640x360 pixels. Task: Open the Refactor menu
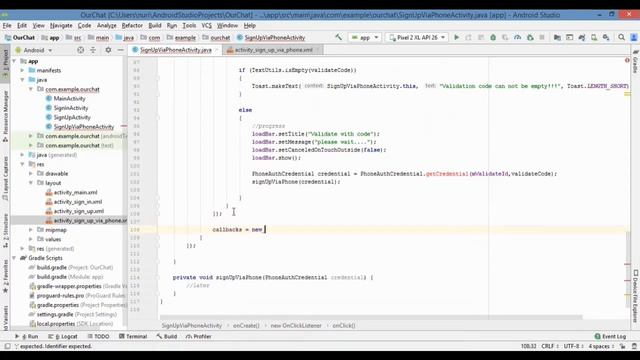click(132, 25)
